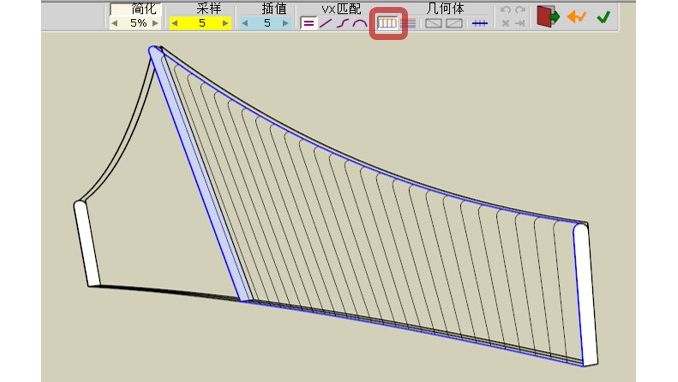Select the straight line VX matching icon
Viewport: 678px width, 382px height.
(325, 23)
